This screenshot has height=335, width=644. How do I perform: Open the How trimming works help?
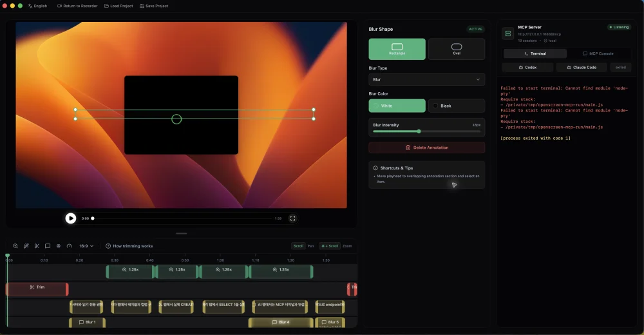129,246
